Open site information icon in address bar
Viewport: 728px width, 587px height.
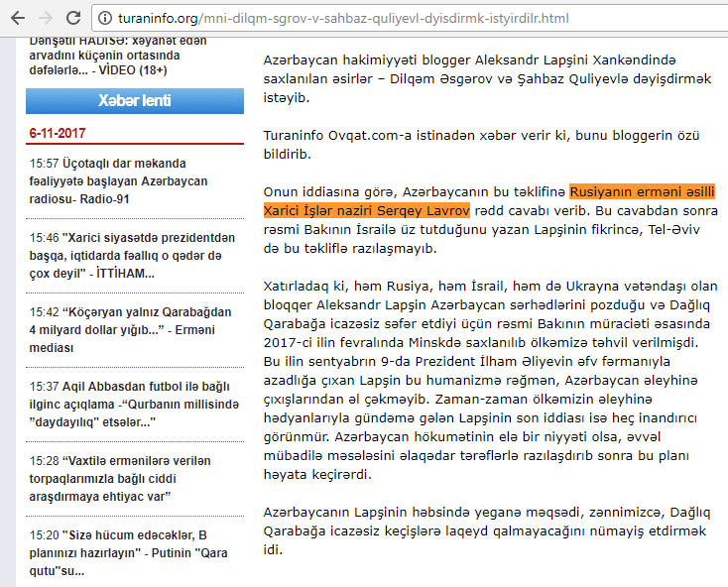point(105,18)
